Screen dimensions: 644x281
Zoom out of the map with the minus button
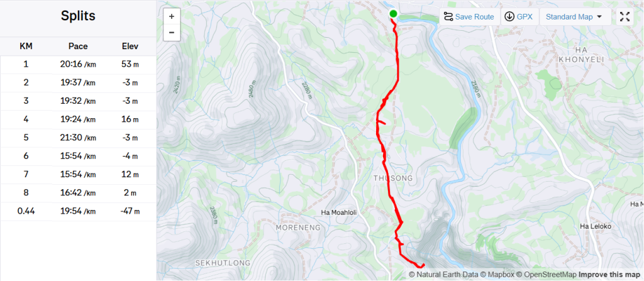172,33
